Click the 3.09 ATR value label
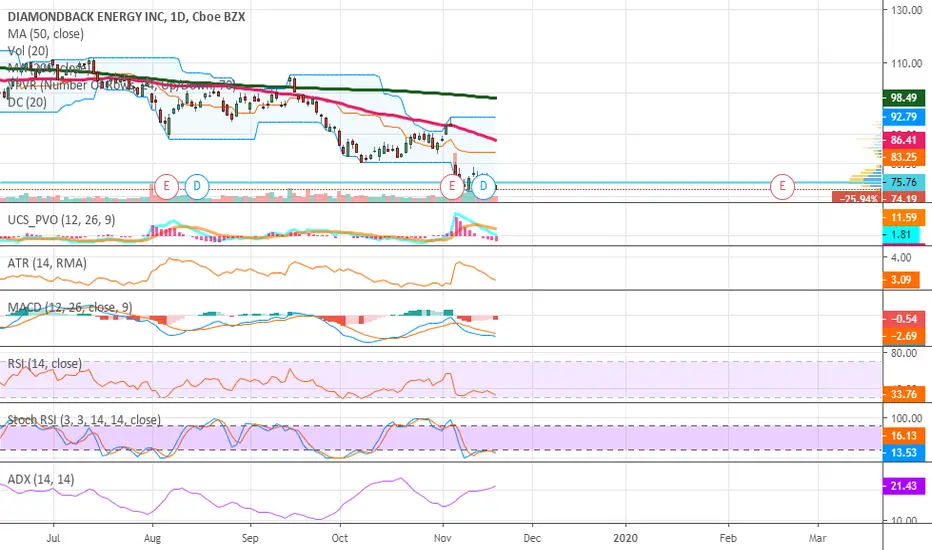 coord(901,279)
